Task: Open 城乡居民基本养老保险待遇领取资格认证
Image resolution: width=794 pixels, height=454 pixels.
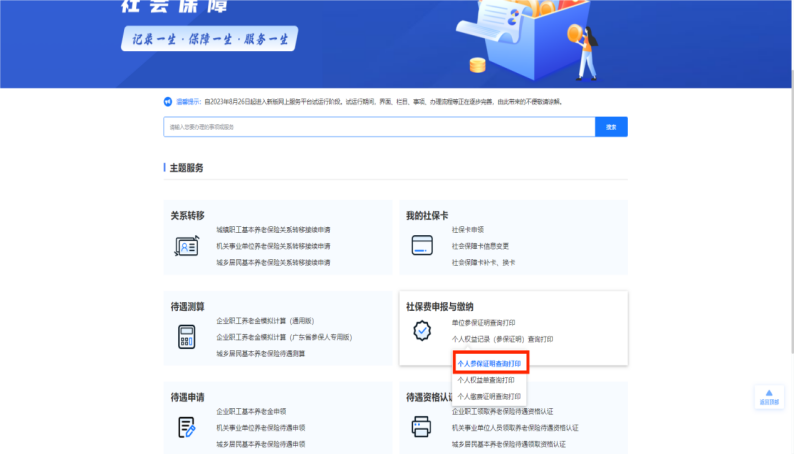Action: (x=509, y=444)
